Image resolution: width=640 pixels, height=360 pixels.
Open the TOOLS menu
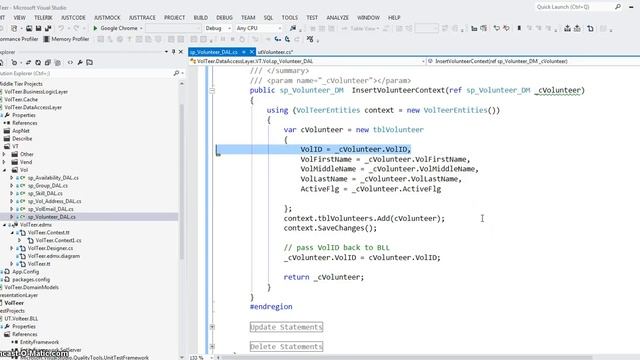[289, 18]
